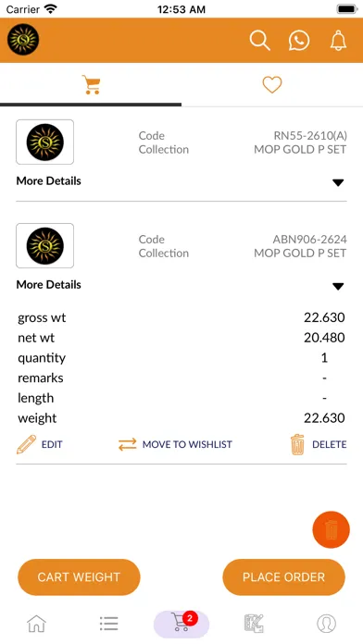This screenshot has width=363, height=644.
Task: Open profile icon in bottom navigation
Action: click(x=326, y=624)
